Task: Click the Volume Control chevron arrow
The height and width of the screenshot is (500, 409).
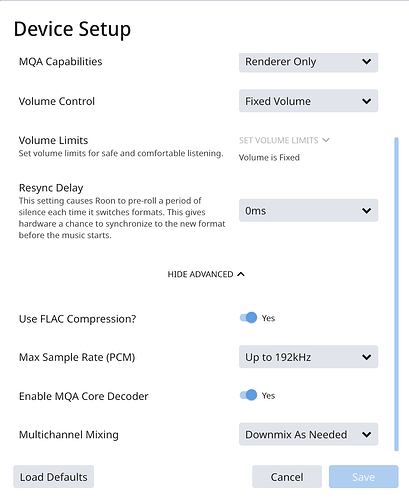Action: click(x=366, y=101)
